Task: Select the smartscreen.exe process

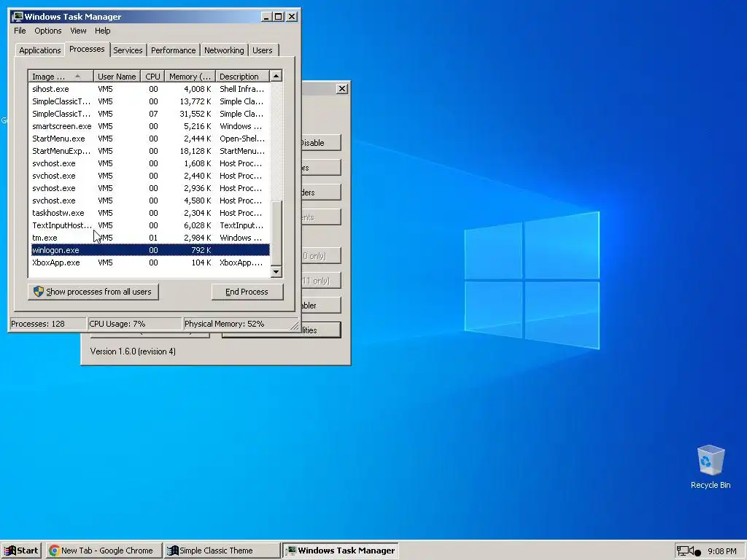Action: [x=150, y=126]
